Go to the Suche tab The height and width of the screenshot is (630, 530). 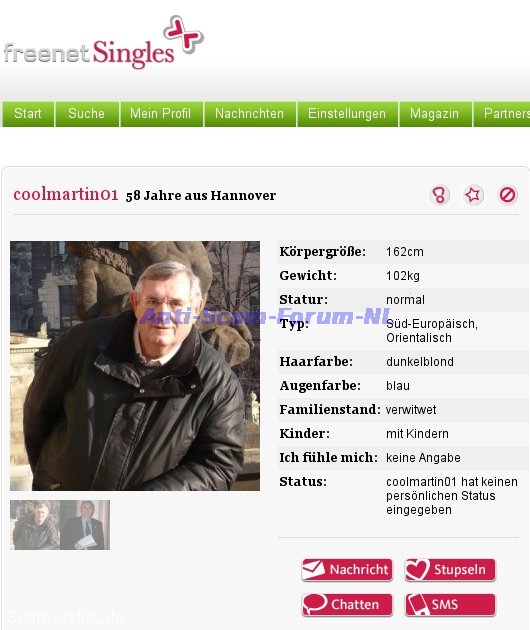tap(87, 114)
